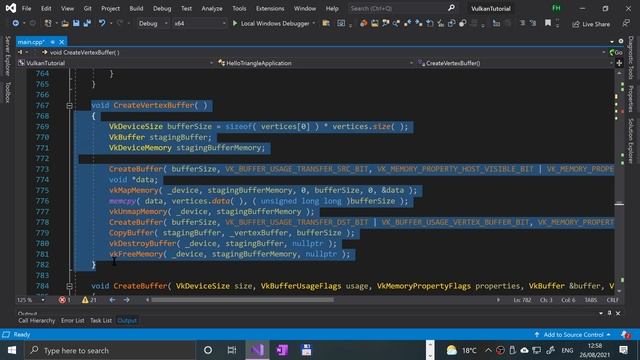Click the Navigate Backward toolbar icon

pos(16,24)
